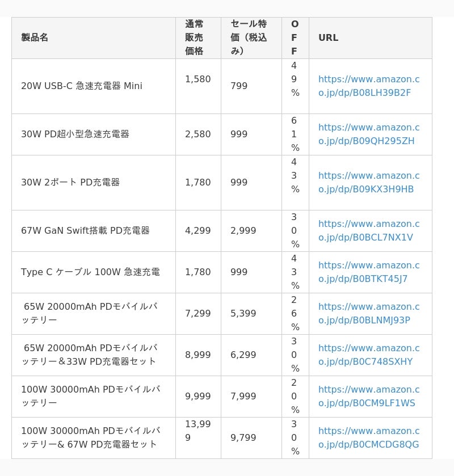Click sale price 999 in 30W PD超小型 row

239,134
